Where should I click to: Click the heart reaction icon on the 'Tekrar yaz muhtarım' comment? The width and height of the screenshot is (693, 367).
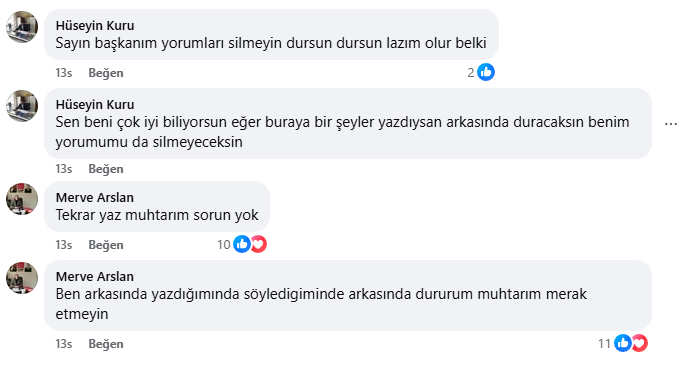tap(259, 244)
